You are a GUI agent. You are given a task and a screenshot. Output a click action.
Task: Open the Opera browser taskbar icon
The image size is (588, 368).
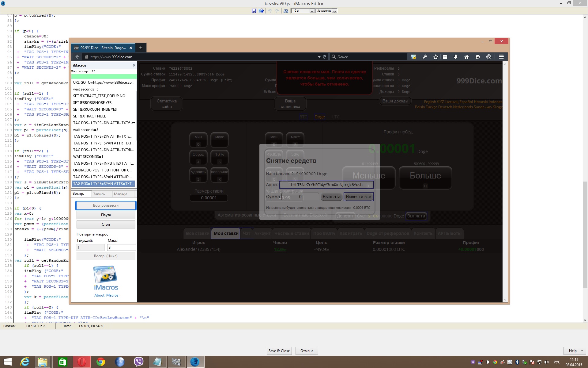pos(81,362)
